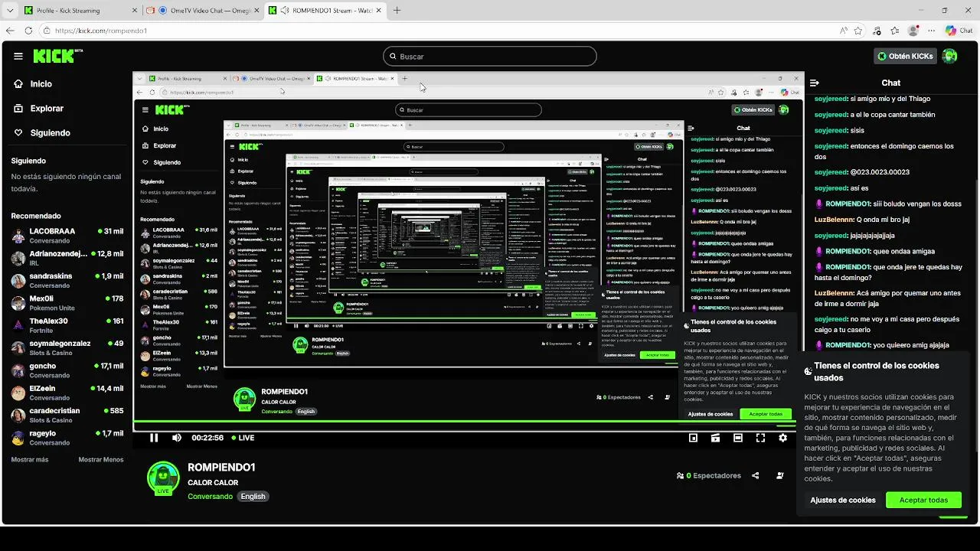Screen dimensions: 980x551
Task: Open the Kick user avatar menu
Action: coord(949,56)
